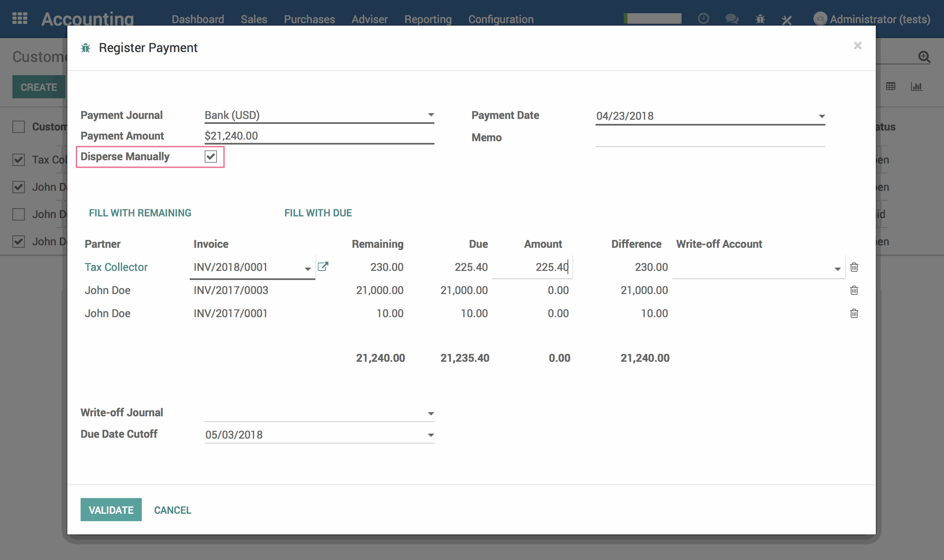This screenshot has width=944, height=560.
Task: Open the Write-off Account dropdown
Action: 837,269
